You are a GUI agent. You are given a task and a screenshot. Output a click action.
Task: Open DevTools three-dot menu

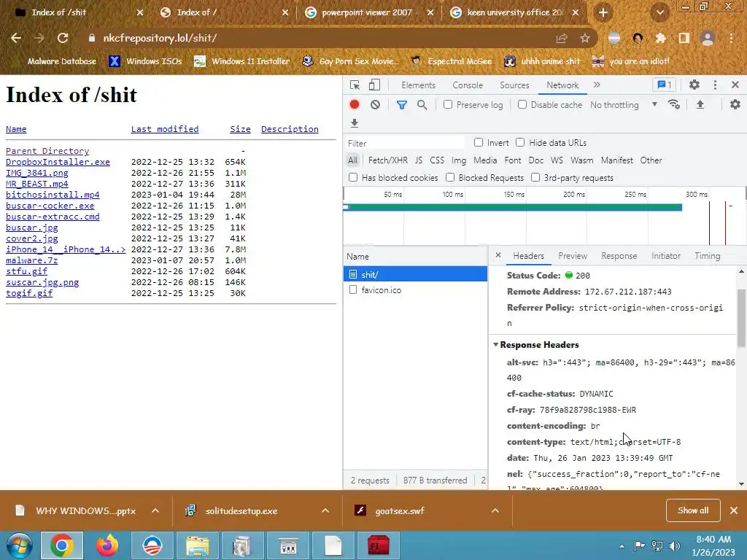[x=715, y=85]
